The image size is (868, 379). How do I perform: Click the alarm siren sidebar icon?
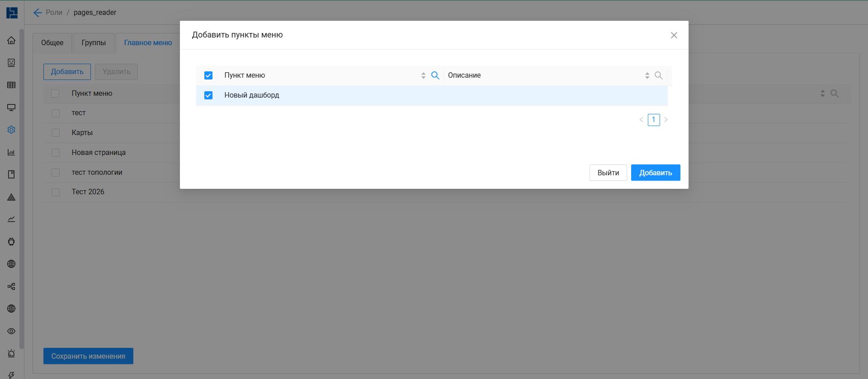click(x=11, y=353)
